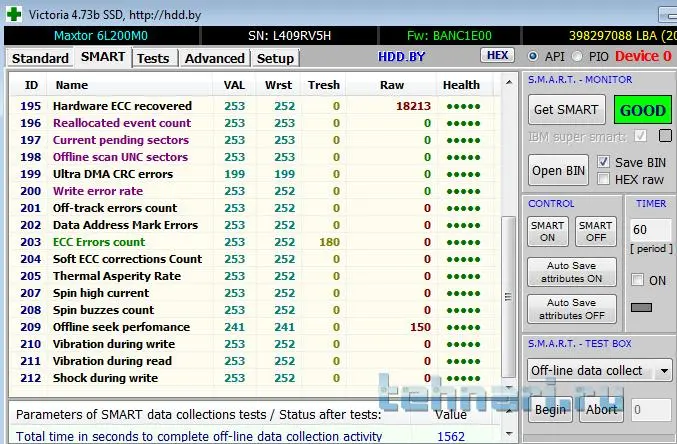The height and width of the screenshot is (444, 677).
Task: Click the Begin test button
Action: point(550,409)
